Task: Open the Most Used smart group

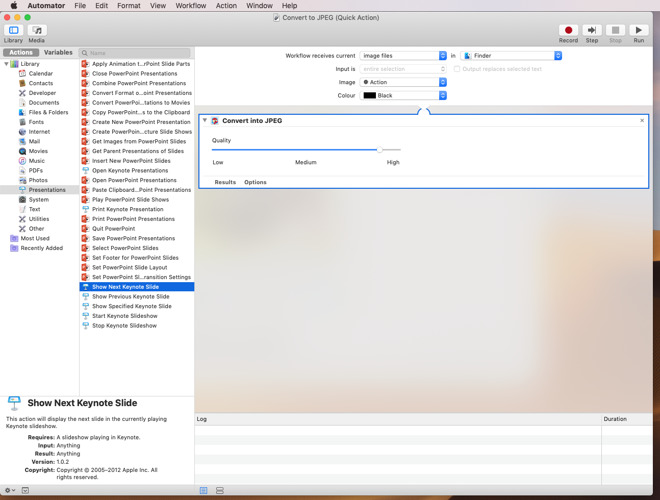Action: [x=35, y=238]
